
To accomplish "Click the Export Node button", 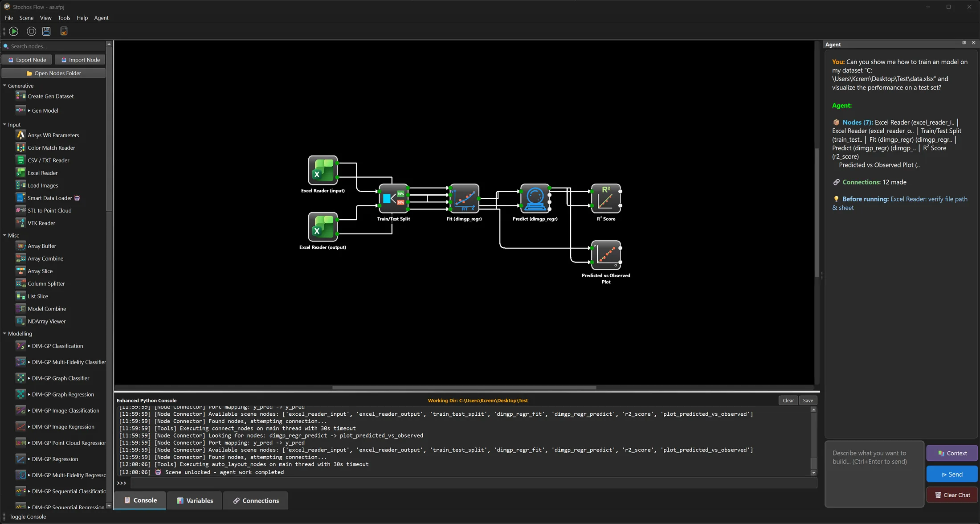I will point(27,60).
